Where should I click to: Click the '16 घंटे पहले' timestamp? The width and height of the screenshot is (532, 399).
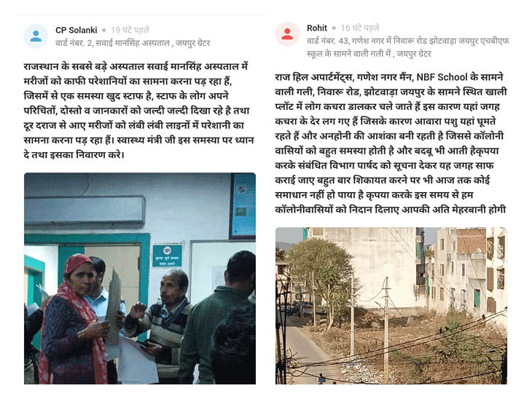360,28
